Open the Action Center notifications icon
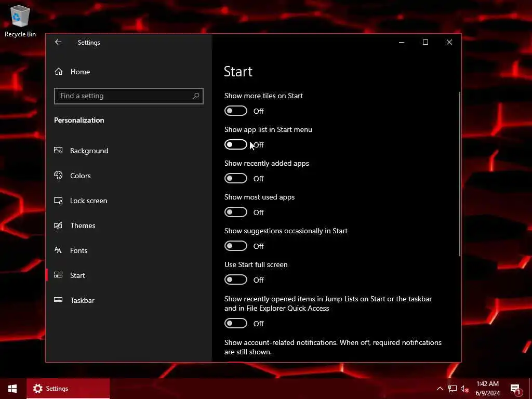This screenshot has height=399, width=532. point(516,389)
